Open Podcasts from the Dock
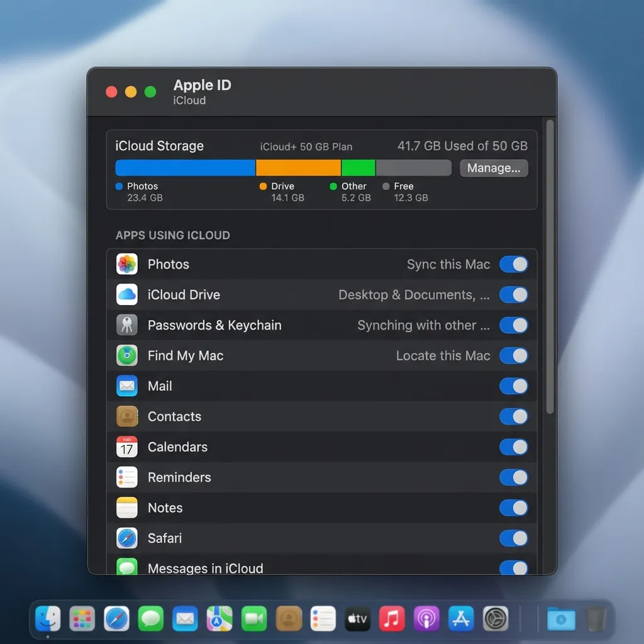The height and width of the screenshot is (644, 644). click(426, 618)
